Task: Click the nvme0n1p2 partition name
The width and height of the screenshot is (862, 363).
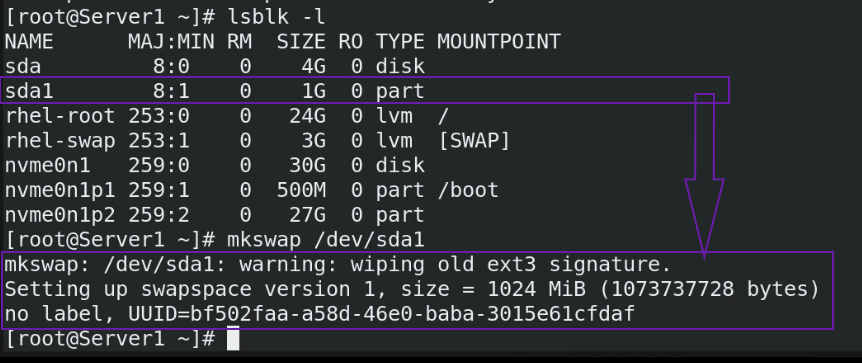Action: pyautogui.click(x=60, y=214)
